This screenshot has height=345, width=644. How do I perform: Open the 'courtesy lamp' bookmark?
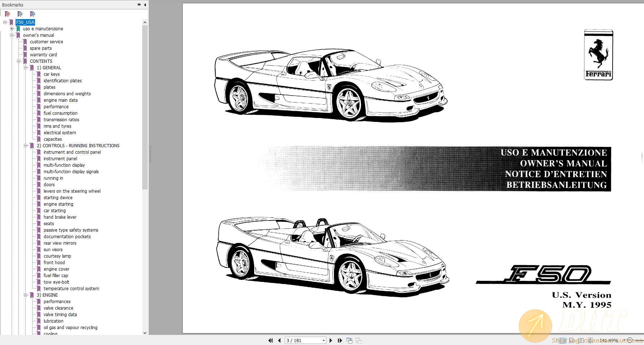57,256
